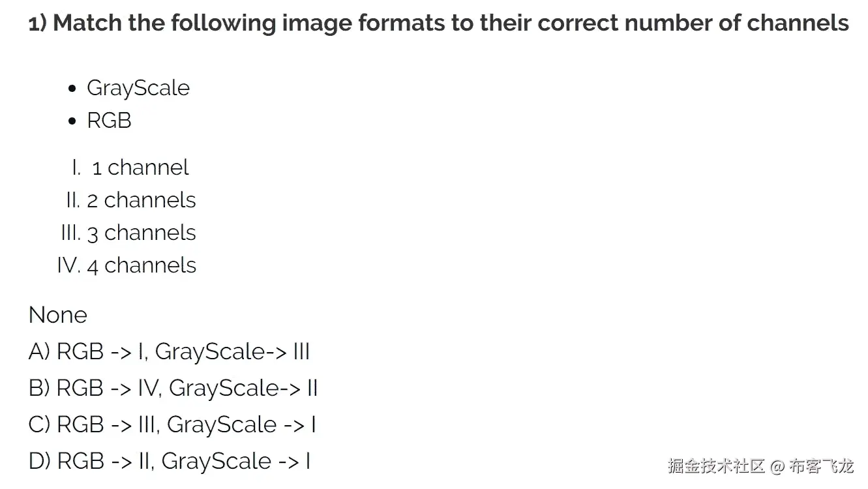Click the GrayScale bullet item
The image size is (868, 489).
click(138, 88)
